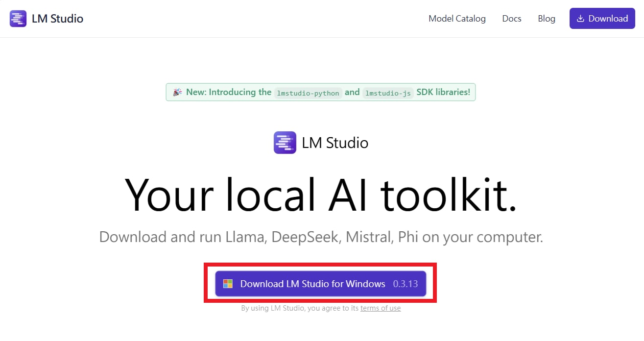The width and height of the screenshot is (644, 341).
Task: Click the 0.3.13 version number
Action: point(405,284)
